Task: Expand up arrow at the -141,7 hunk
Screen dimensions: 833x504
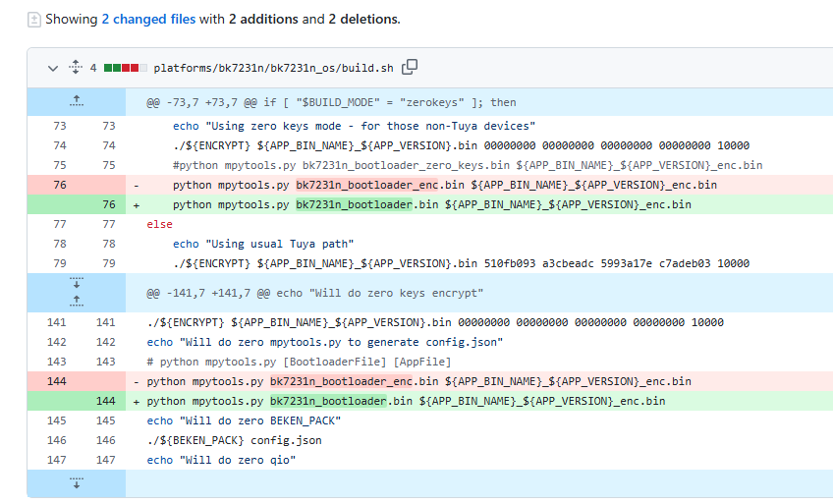Action: click(77, 300)
